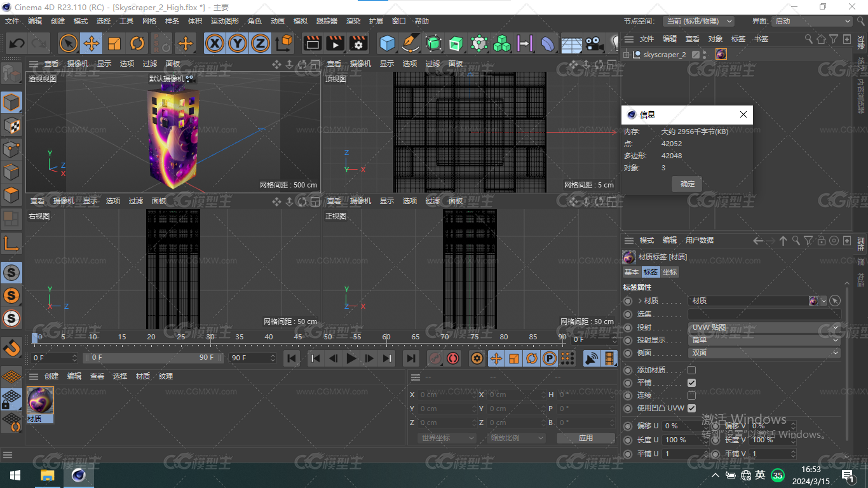Switch to Texture mode checkered cube
This screenshot has width=868, height=488.
point(11,125)
